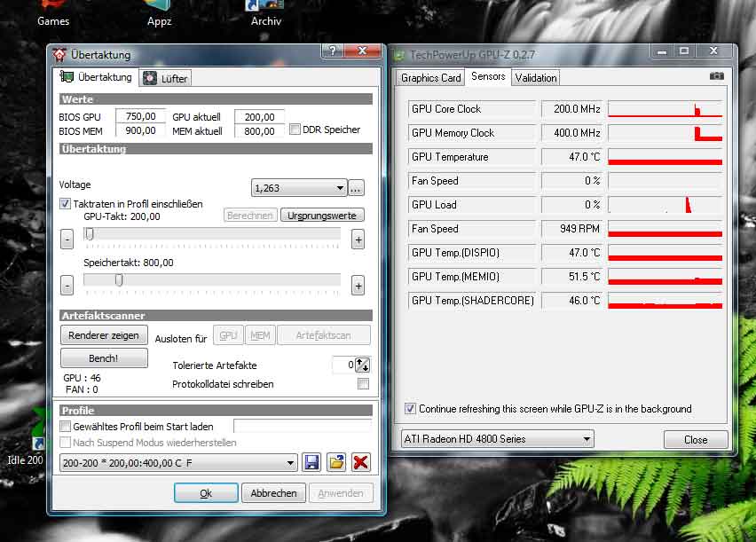Click the Fan Speed 949 RPM value
Screen dimensions: 756x542
(571, 229)
